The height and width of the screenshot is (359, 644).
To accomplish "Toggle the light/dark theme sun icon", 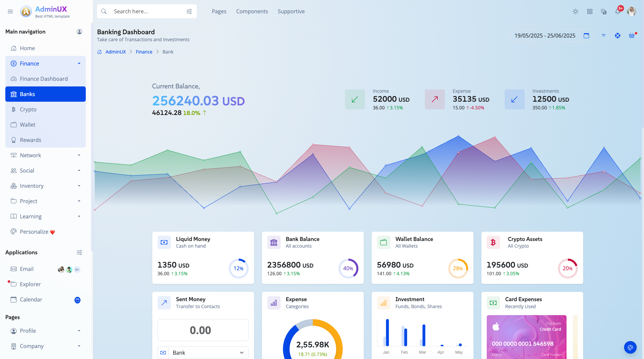I will point(576,11).
